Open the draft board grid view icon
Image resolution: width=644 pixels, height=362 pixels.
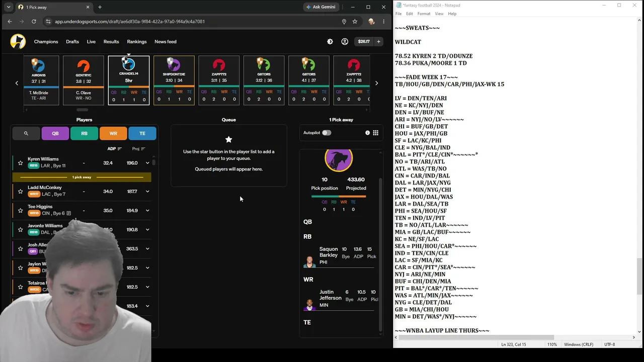point(375,133)
